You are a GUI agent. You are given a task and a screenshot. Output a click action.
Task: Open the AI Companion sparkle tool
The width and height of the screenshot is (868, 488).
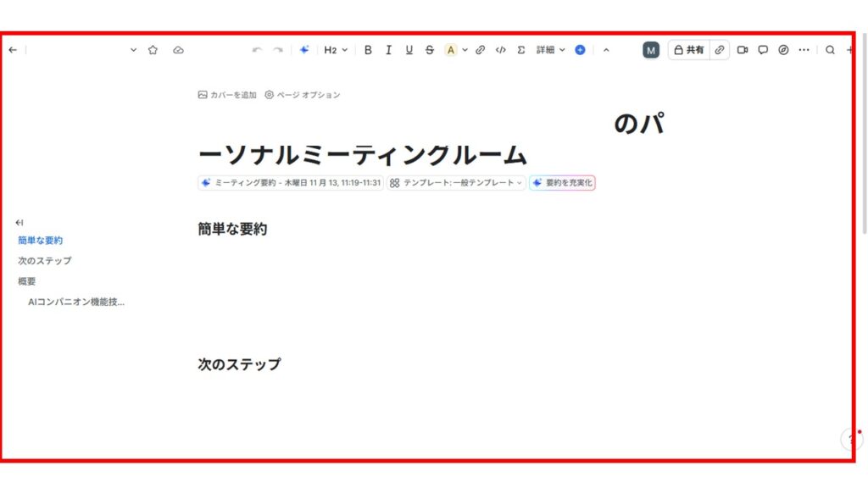click(304, 50)
